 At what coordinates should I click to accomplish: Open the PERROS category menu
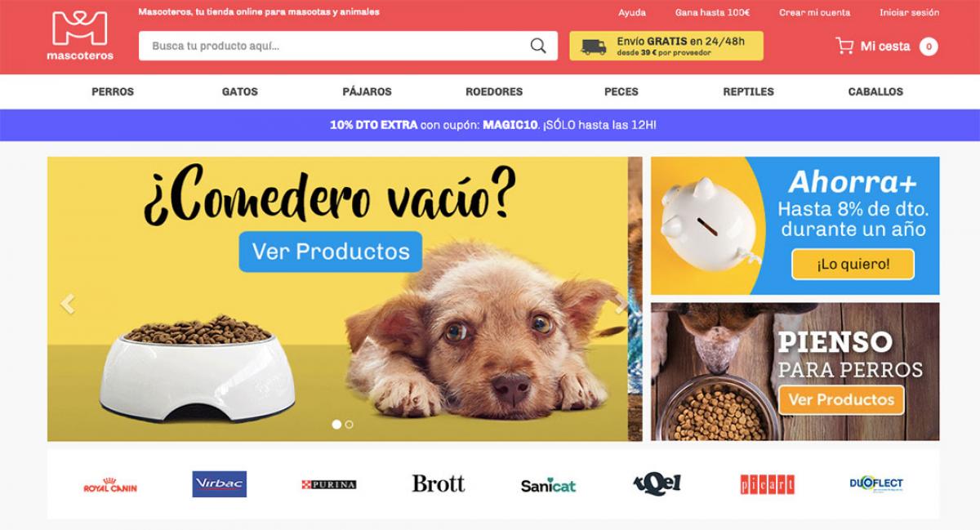point(113,91)
